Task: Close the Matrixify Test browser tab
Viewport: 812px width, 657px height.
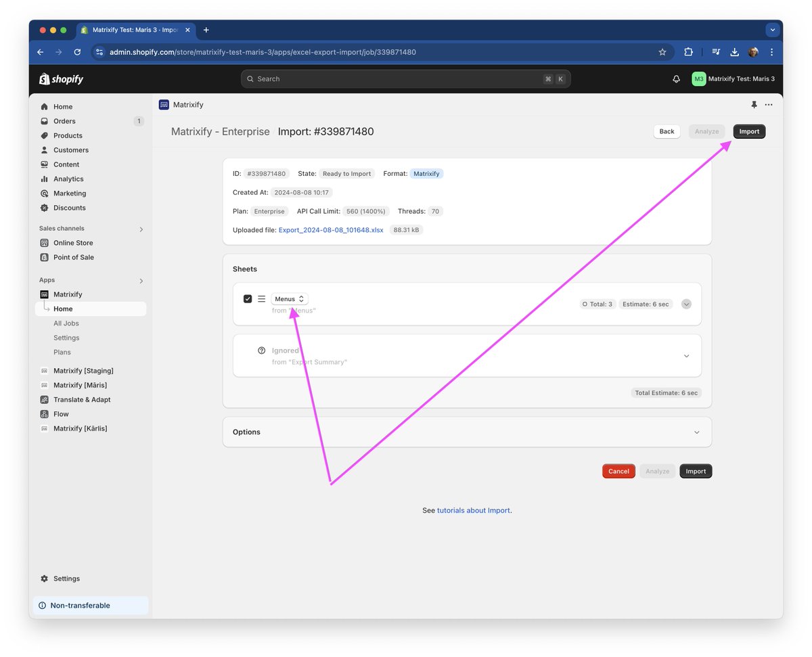Action: point(187,30)
